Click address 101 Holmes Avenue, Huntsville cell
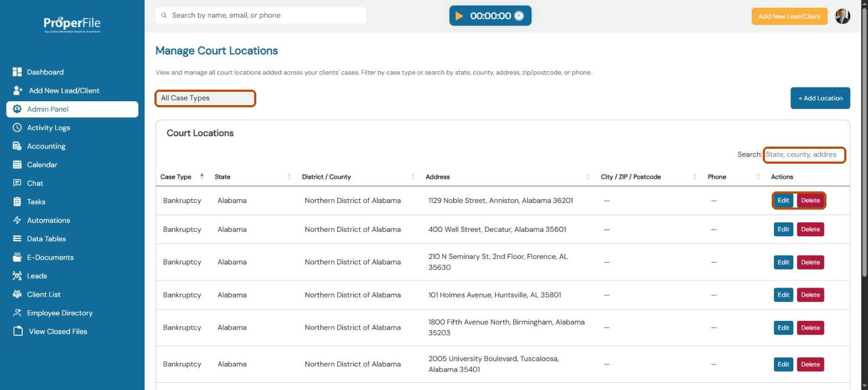This screenshot has height=390, width=868. [x=494, y=295]
